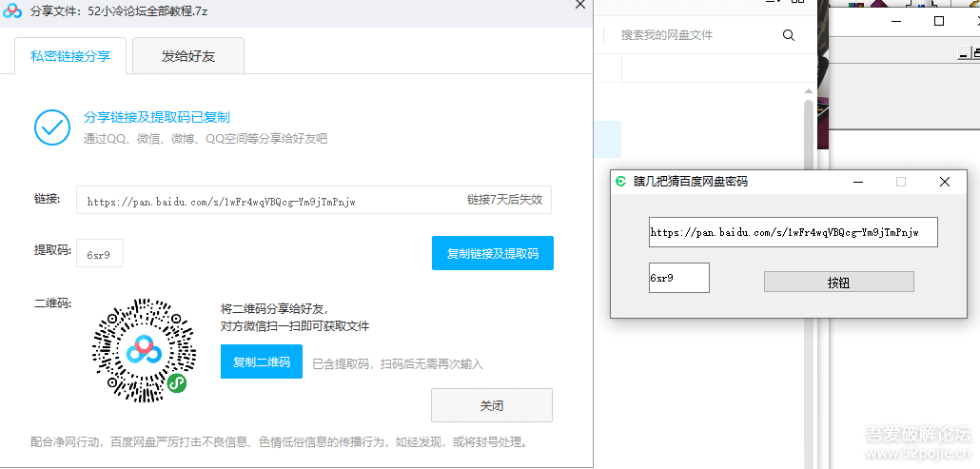Open the 发给好友 tab
This screenshot has height=469, width=980.
point(188,56)
